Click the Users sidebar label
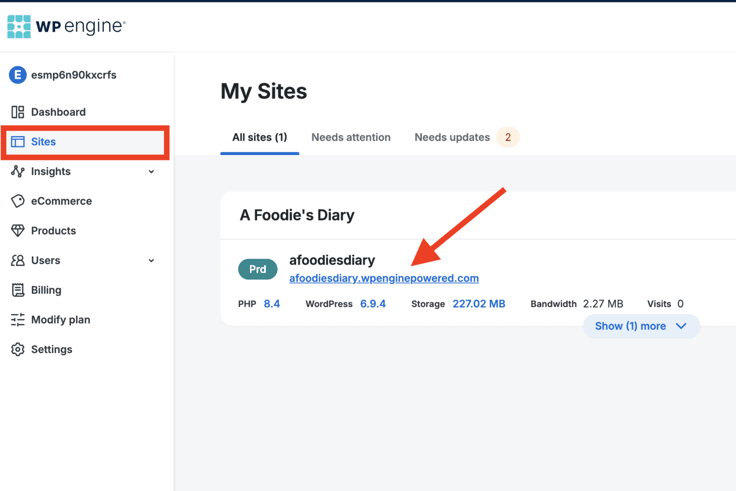This screenshot has height=491, width=736. click(x=46, y=261)
